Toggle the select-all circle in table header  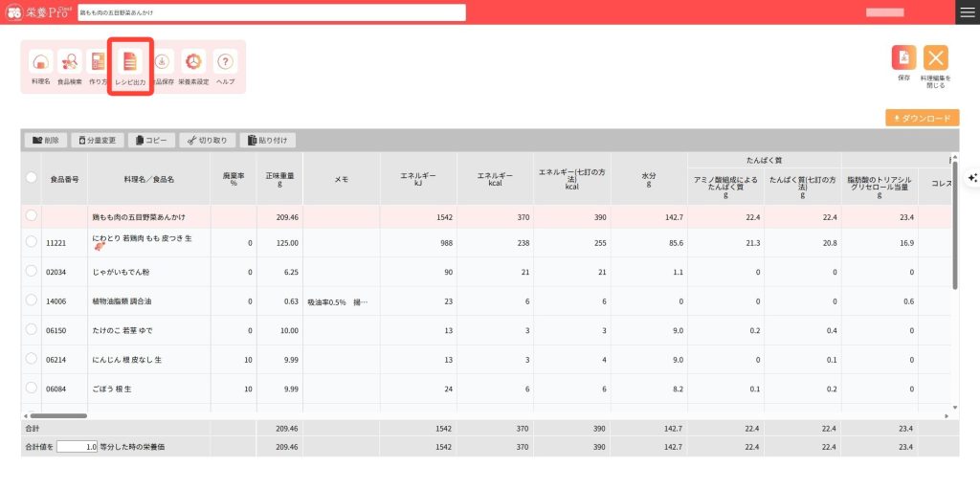[x=32, y=178]
